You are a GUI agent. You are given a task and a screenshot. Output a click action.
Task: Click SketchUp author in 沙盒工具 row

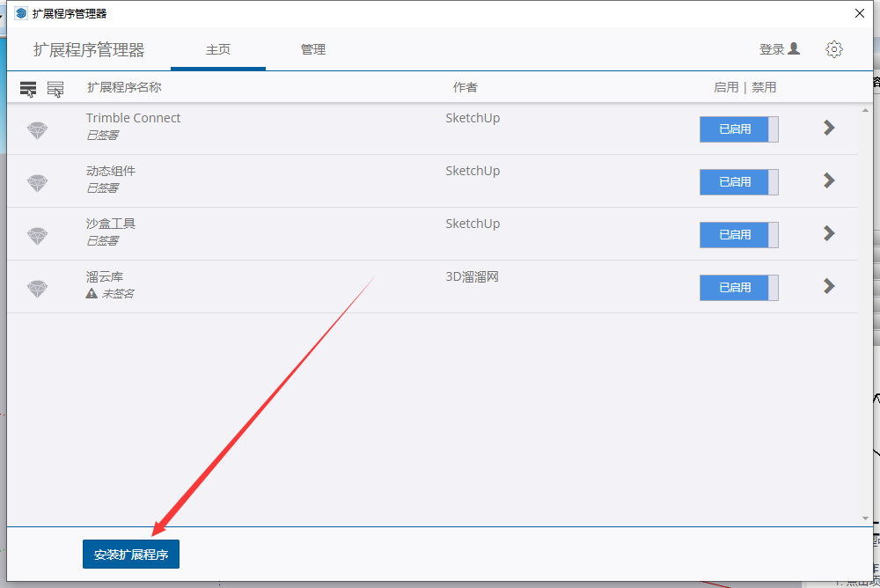coord(473,224)
